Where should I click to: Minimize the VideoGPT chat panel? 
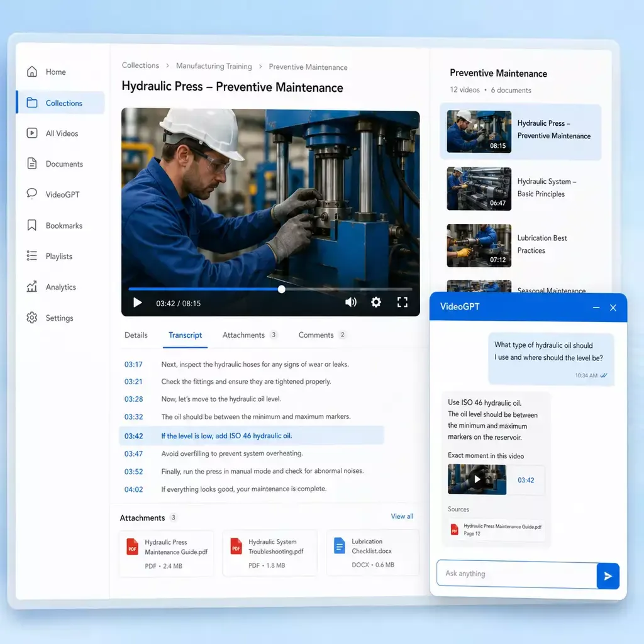tap(596, 308)
